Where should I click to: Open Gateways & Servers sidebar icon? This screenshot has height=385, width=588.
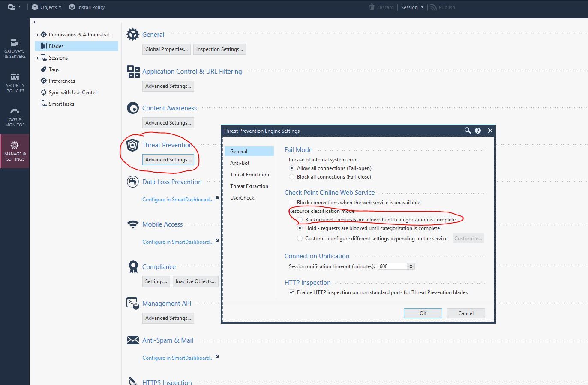pos(15,48)
